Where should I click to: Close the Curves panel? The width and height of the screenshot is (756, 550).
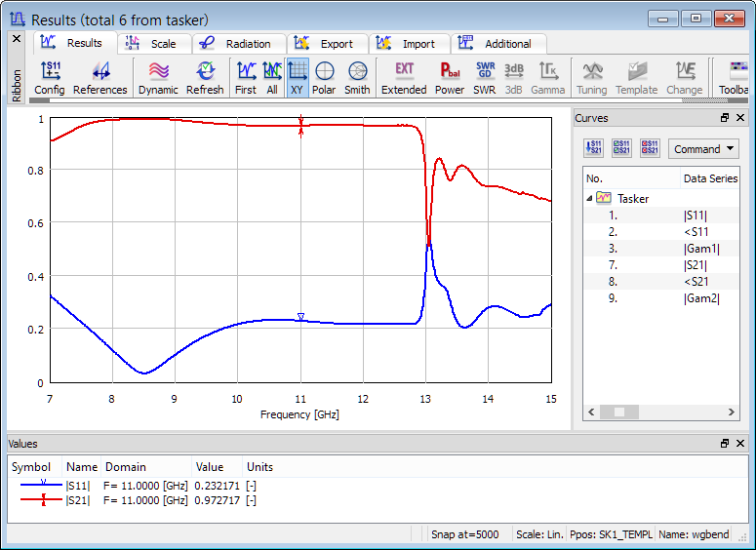point(742,118)
